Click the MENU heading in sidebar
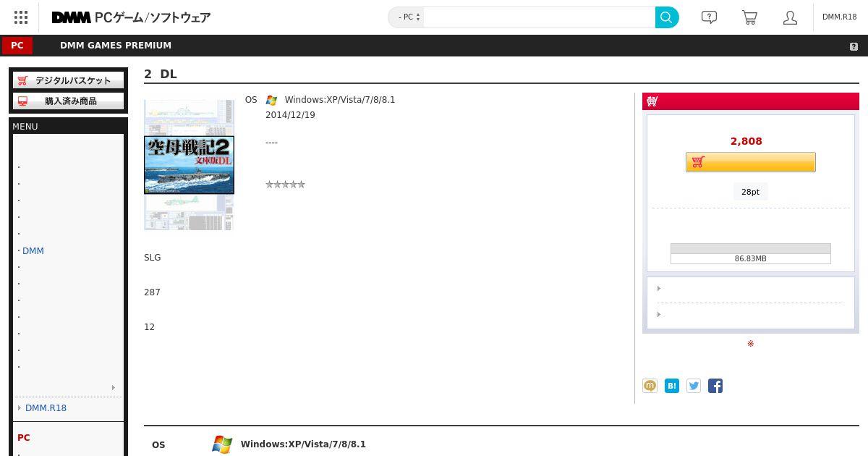Screen dimensions: 868x456 [x=25, y=127]
